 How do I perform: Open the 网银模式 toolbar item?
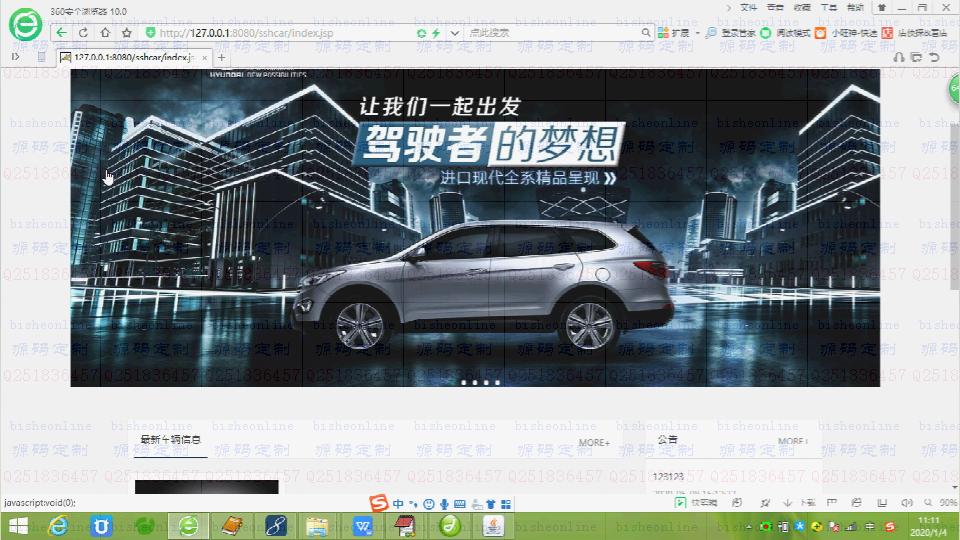click(786, 32)
